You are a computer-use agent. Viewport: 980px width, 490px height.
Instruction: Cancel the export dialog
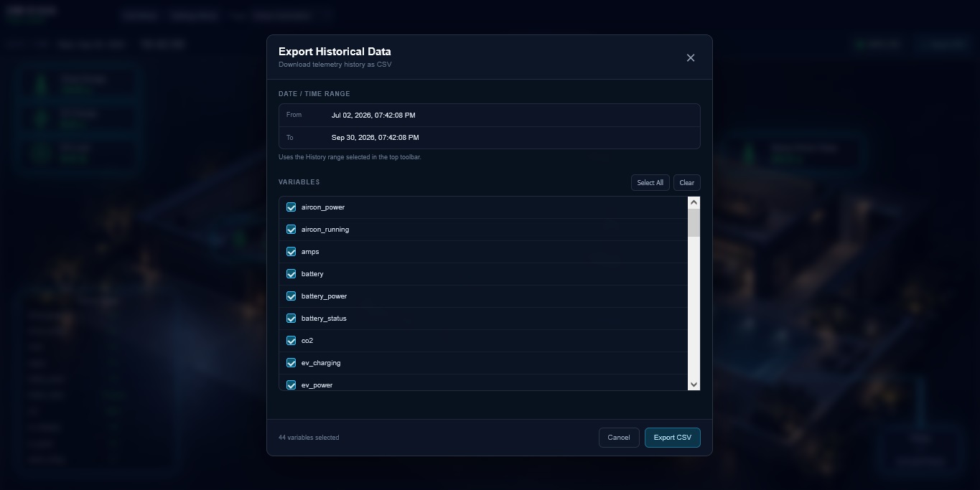pyautogui.click(x=619, y=438)
